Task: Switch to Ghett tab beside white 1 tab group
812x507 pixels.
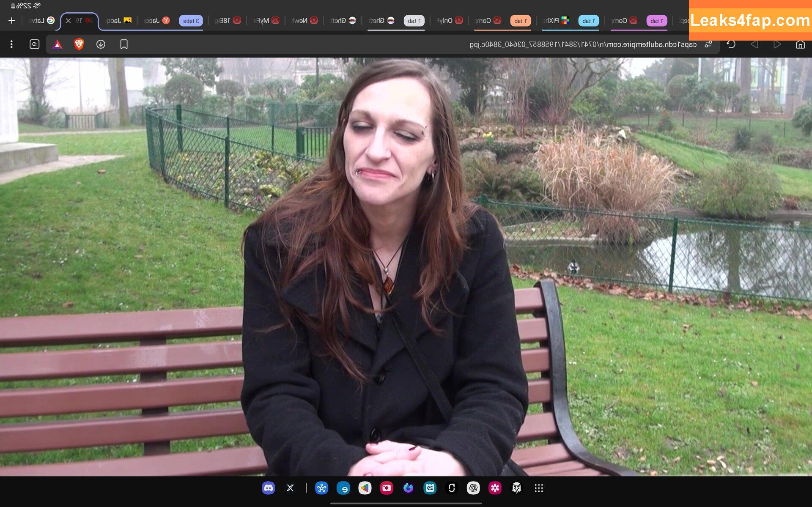Action: 381,20
